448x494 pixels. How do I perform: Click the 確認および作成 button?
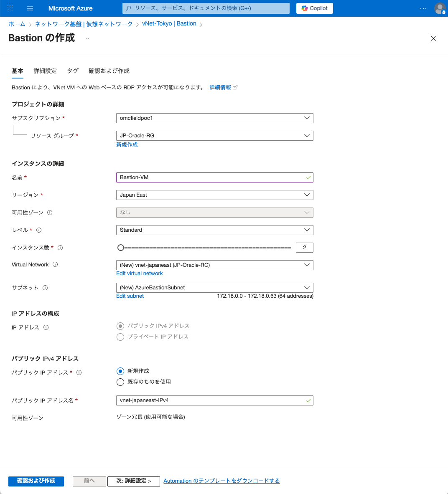coord(36,481)
